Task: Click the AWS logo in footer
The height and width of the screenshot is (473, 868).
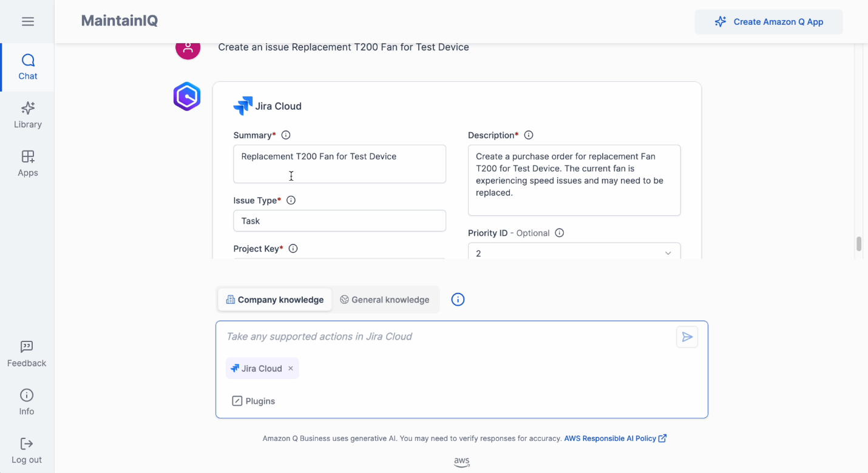Action: click(x=462, y=462)
